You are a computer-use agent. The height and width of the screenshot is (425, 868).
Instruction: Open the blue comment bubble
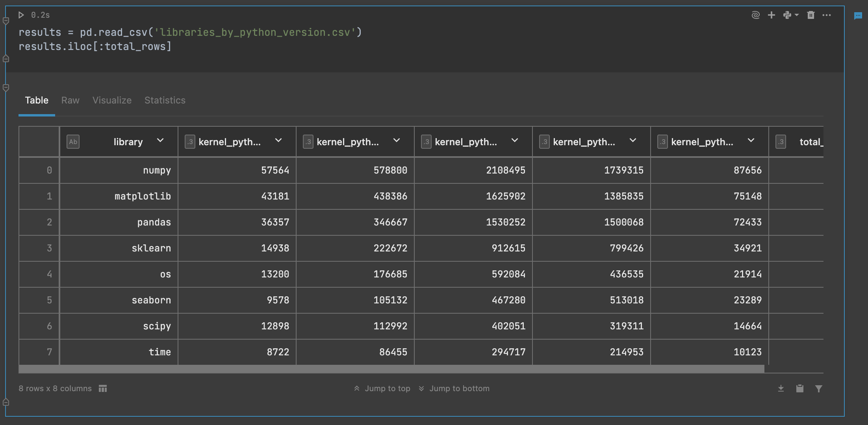click(859, 16)
